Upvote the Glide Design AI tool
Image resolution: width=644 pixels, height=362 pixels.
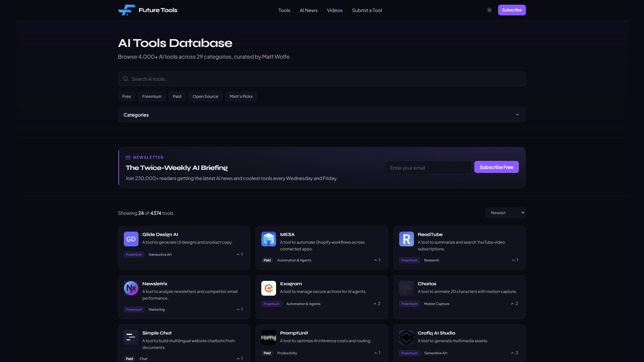239,254
